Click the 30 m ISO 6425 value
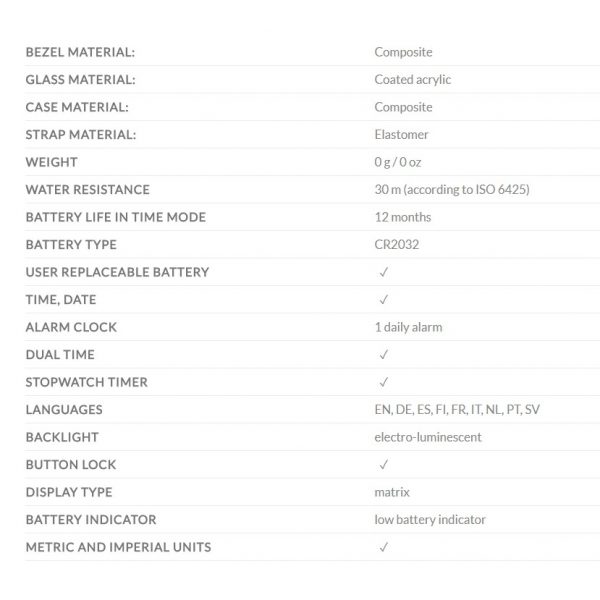The height and width of the screenshot is (600, 600). [x=452, y=189]
